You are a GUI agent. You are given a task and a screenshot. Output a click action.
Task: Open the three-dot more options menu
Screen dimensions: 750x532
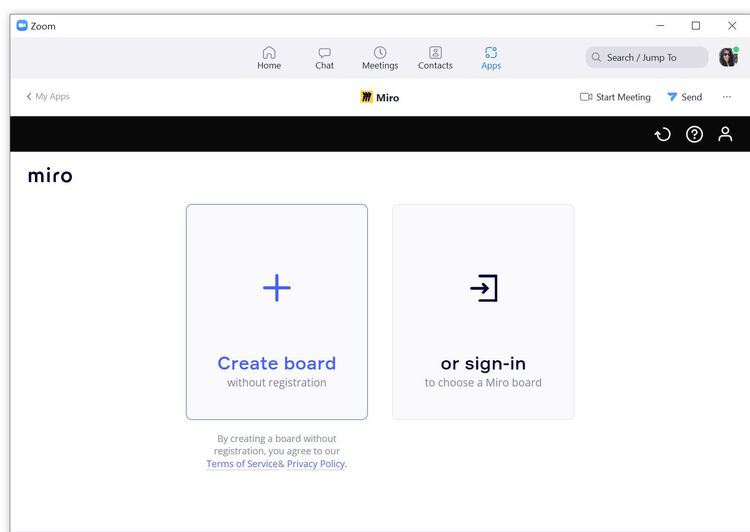pyautogui.click(x=727, y=97)
